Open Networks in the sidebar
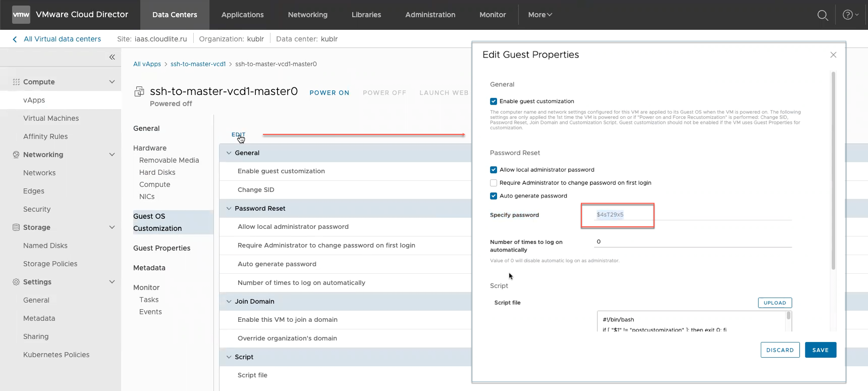This screenshot has height=391, width=868. 39,173
